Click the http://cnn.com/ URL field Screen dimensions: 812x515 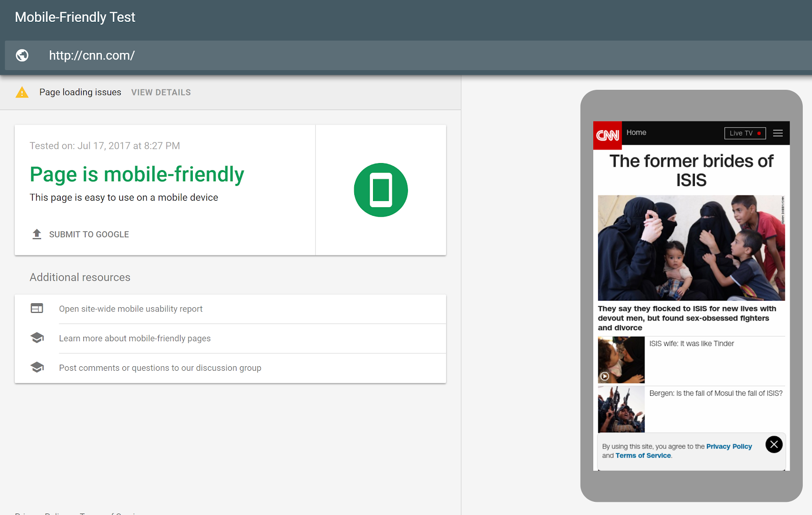[409, 55]
